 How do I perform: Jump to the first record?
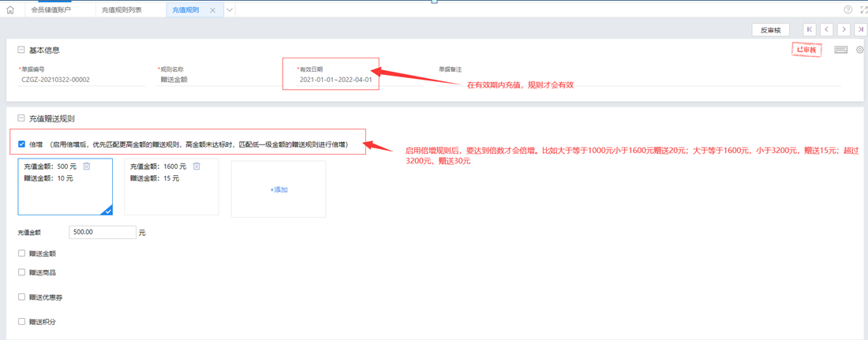pyautogui.click(x=810, y=30)
